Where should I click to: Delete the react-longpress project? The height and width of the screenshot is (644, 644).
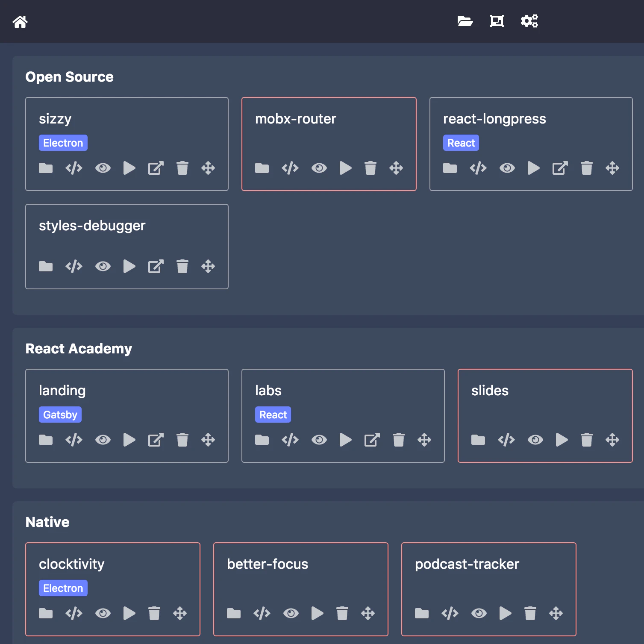587,168
